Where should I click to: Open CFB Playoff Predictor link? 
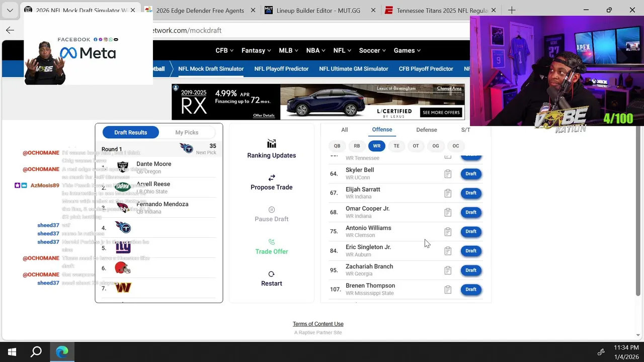click(x=426, y=69)
